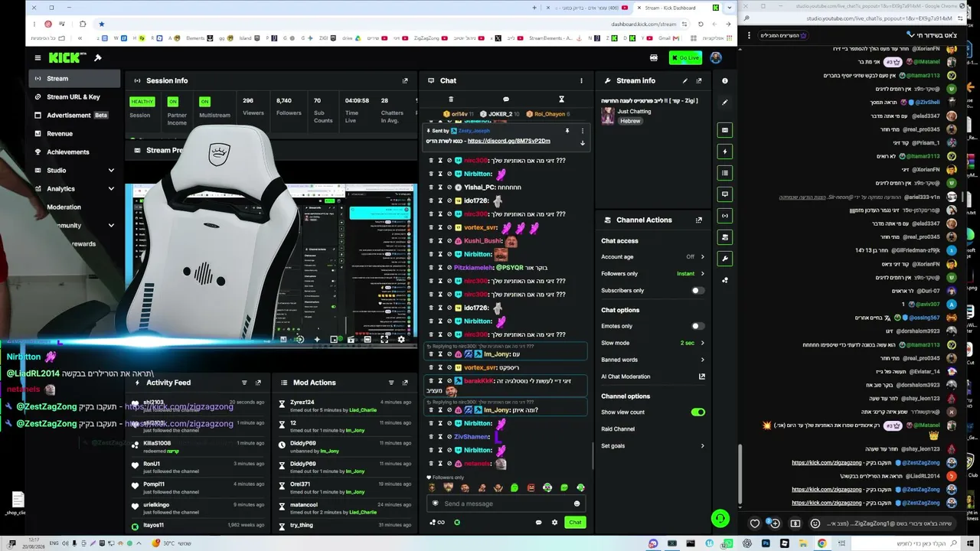Open Slow mode options chevron
Image resolution: width=980 pixels, height=551 pixels.
tap(702, 343)
